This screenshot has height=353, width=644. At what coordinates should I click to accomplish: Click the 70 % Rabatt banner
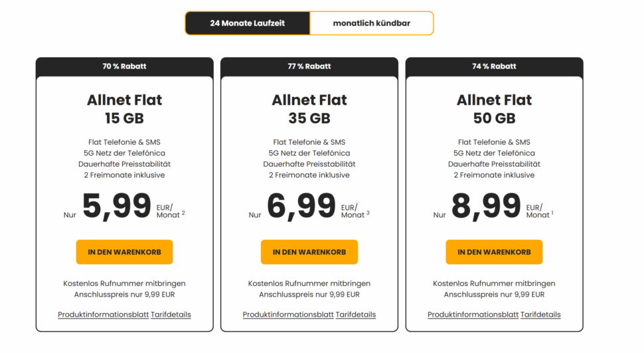(x=124, y=66)
